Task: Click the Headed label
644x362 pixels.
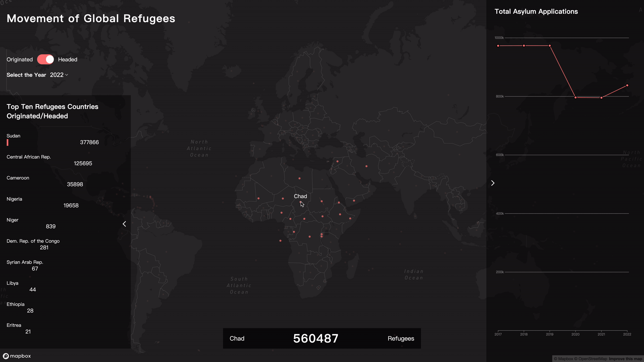Action: pos(67,60)
